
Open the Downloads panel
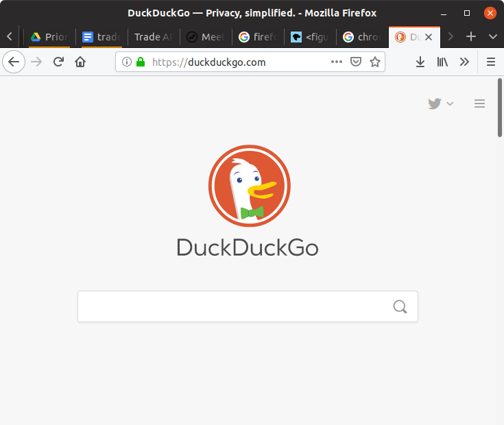(420, 62)
